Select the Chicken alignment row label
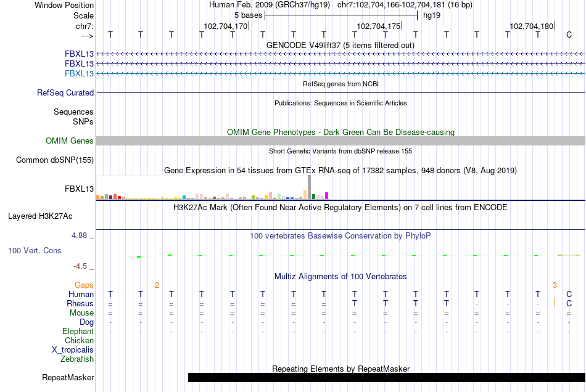The width and height of the screenshot is (586, 392). click(x=79, y=340)
